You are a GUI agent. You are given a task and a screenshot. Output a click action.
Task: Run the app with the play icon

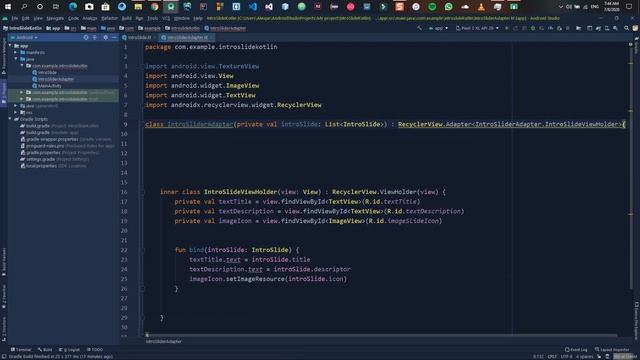[x=507, y=28]
